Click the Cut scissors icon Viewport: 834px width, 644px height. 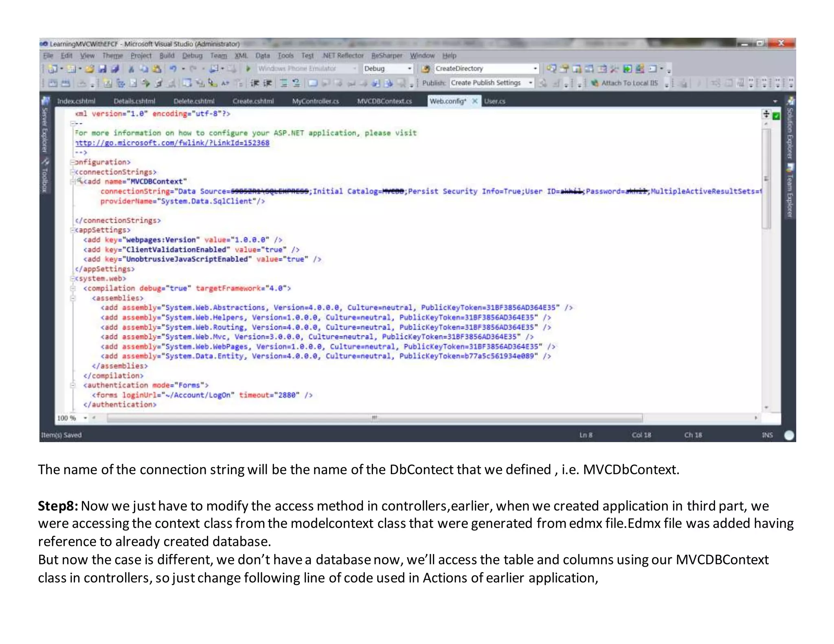coord(132,69)
